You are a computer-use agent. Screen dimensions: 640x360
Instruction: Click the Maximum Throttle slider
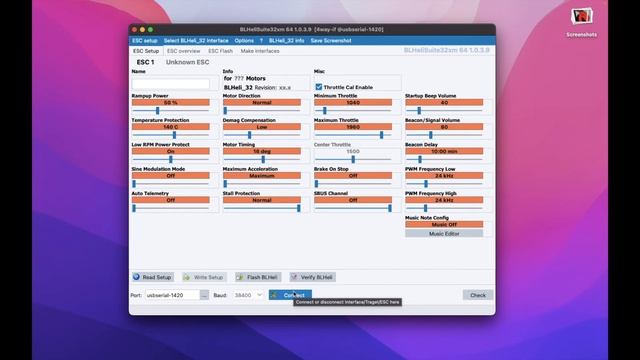[353, 135]
